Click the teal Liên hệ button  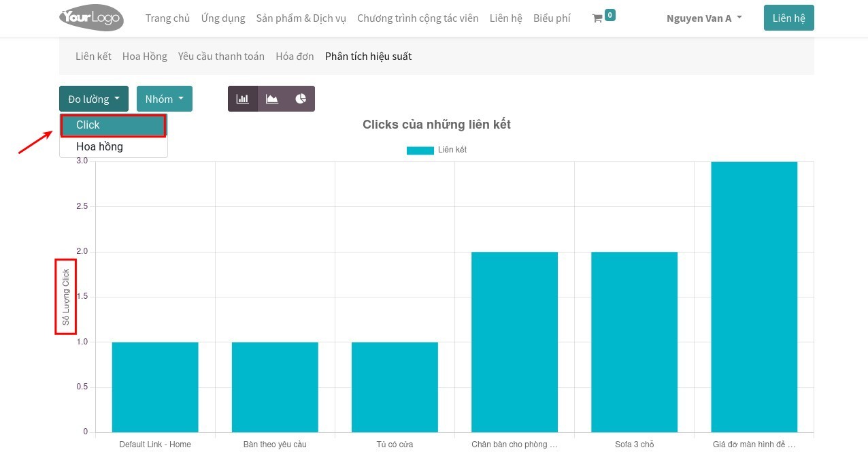[x=789, y=18]
